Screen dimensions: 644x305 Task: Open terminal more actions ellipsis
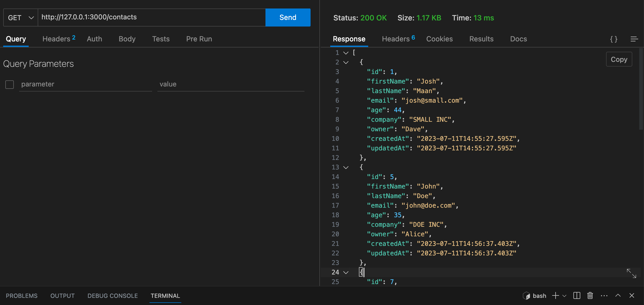pos(604,295)
